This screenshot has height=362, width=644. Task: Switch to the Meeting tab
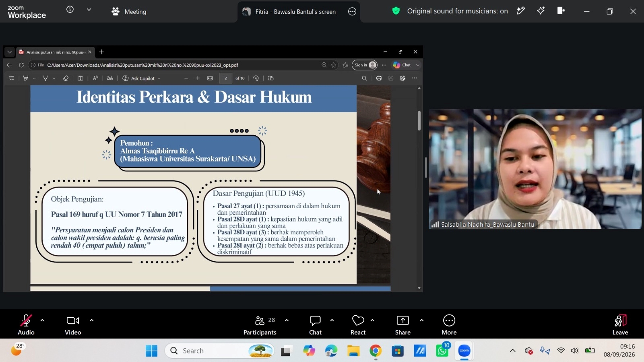(x=129, y=12)
